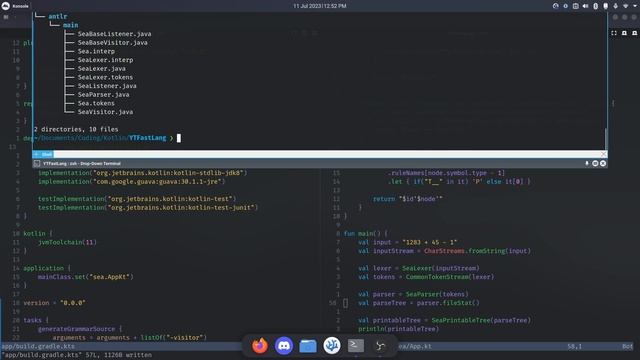Toggle keep-open pin on drop-down terminal

click(587, 163)
